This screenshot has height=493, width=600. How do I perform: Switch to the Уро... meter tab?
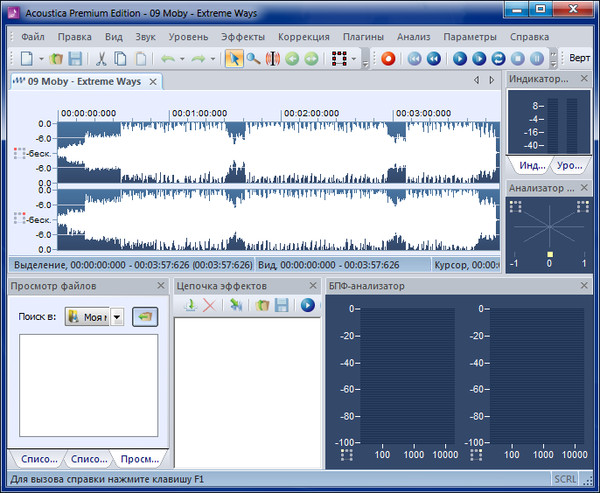[570, 164]
